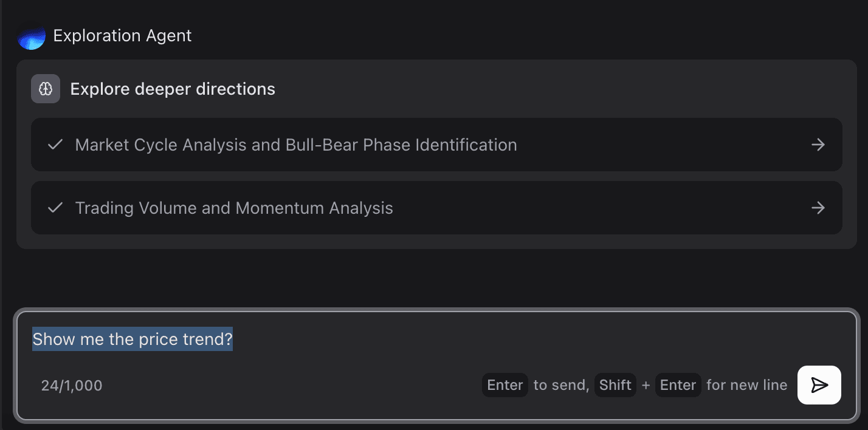This screenshot has height=430, width=868.
Task: Click the brain icon beside Explore deeper directions
Action: coord(46,89)
